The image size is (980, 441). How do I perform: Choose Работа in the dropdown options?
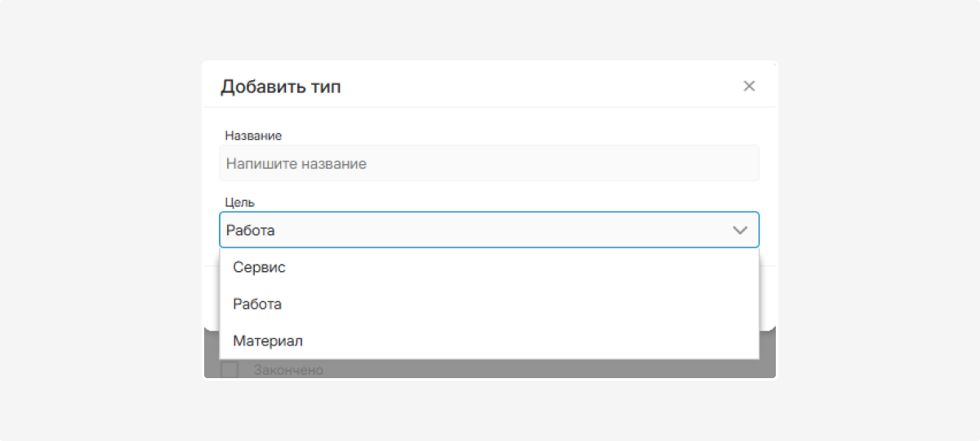click(257, 304)
